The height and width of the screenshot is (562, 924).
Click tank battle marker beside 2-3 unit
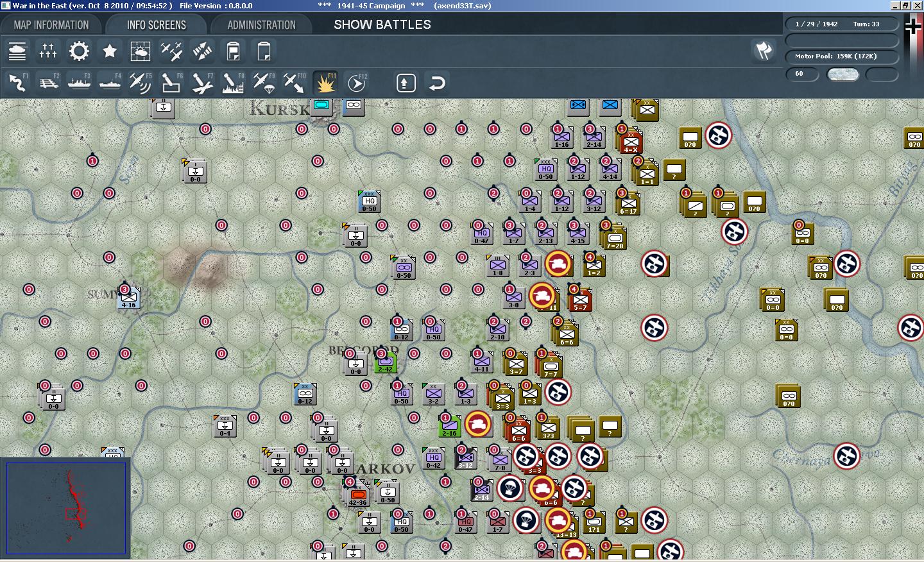(x=558, y=264)
